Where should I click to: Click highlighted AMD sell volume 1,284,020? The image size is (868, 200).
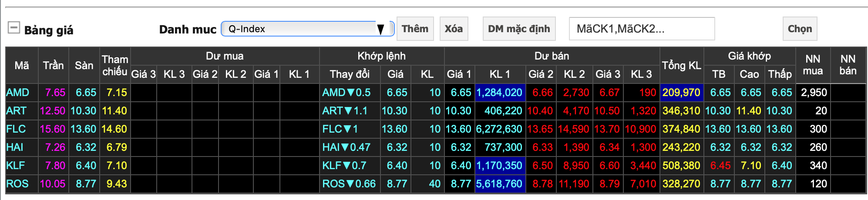[499, 93]
